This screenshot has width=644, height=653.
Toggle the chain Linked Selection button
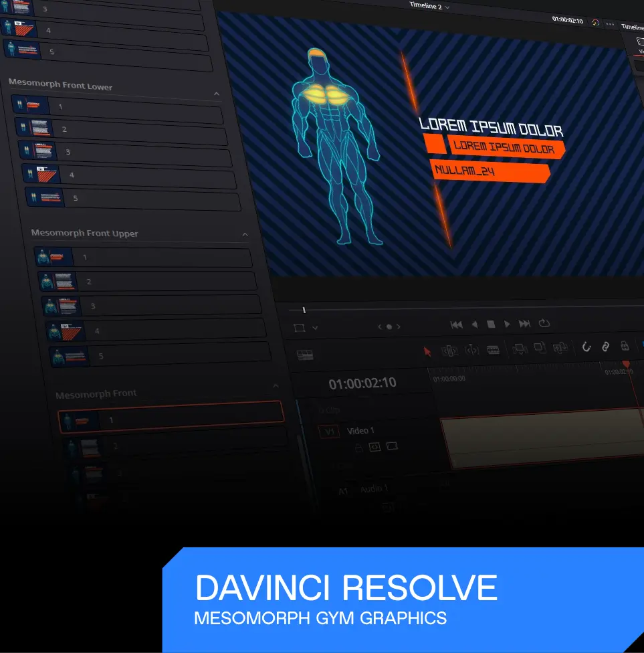[605, 346]
